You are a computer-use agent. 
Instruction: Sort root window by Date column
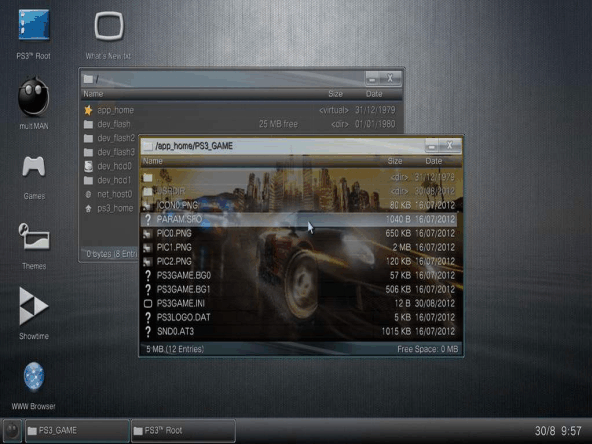[374, 94]
